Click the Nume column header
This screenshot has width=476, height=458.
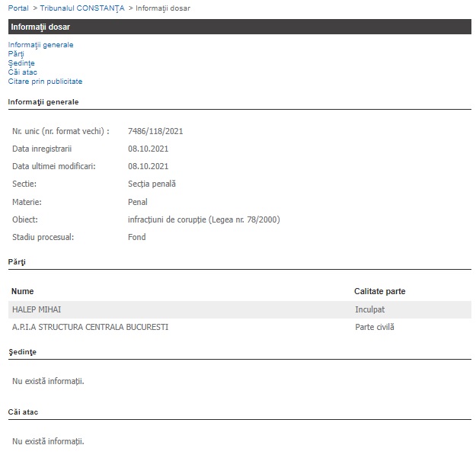(22, 291)
